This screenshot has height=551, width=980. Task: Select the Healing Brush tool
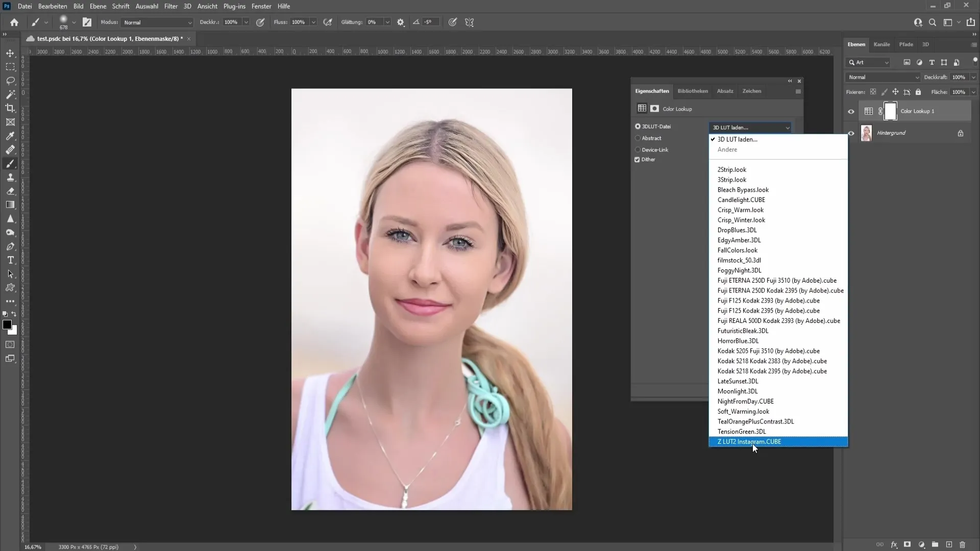tap(10, 149)
